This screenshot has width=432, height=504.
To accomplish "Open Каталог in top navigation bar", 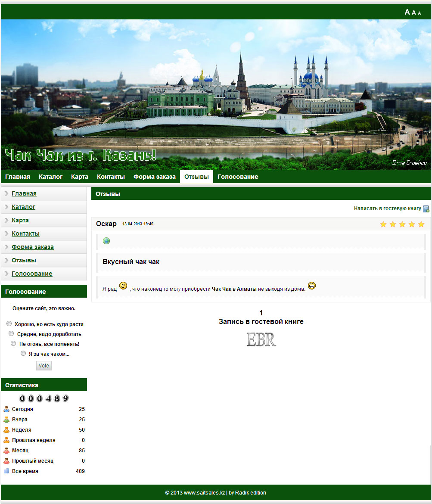I will coord(50,177).
